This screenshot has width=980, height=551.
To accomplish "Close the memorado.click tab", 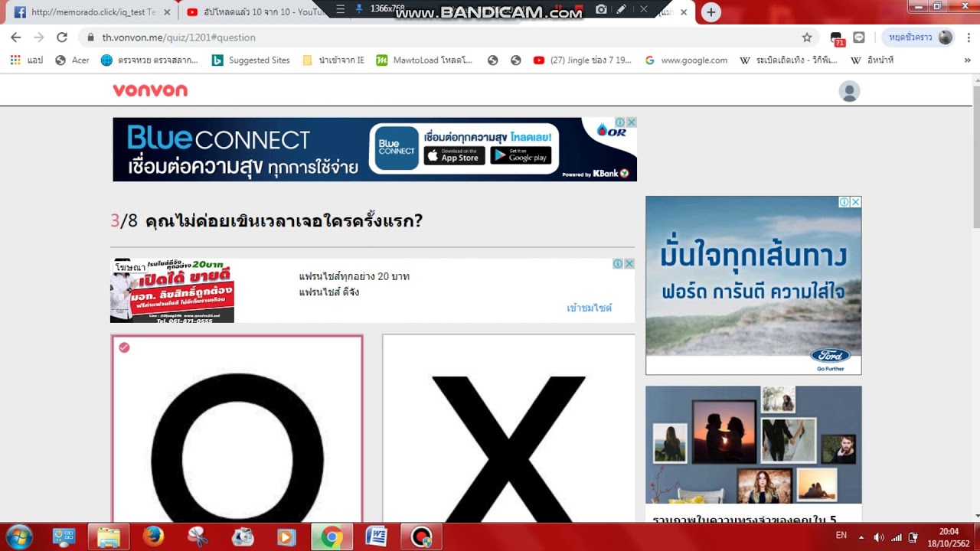I will click(x=167, y=12).
